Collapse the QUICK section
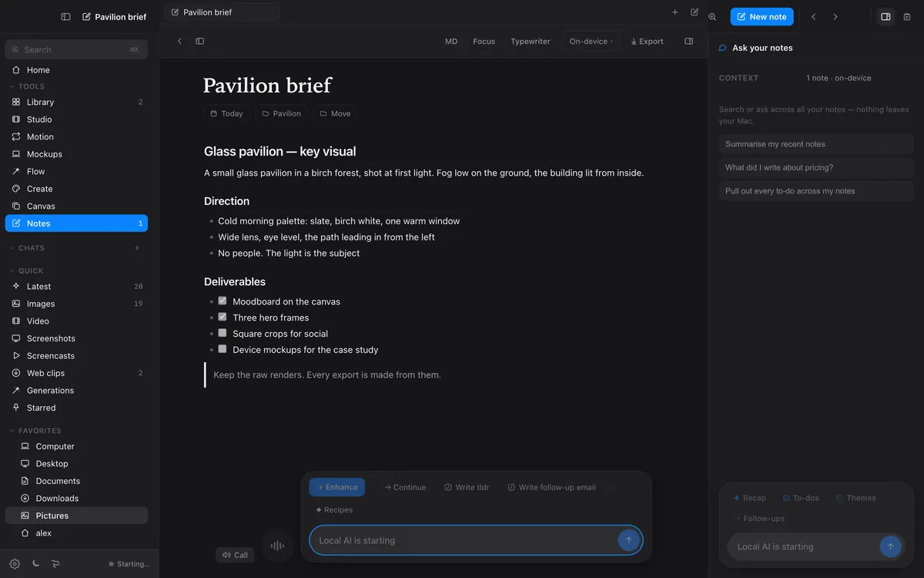The image size is (924, 578). coord(26,271)
